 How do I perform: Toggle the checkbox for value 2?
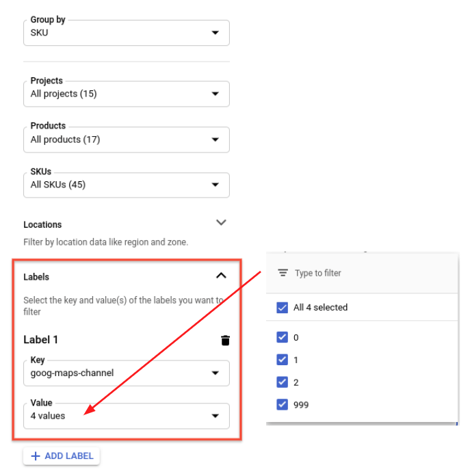tap(283, 382)
